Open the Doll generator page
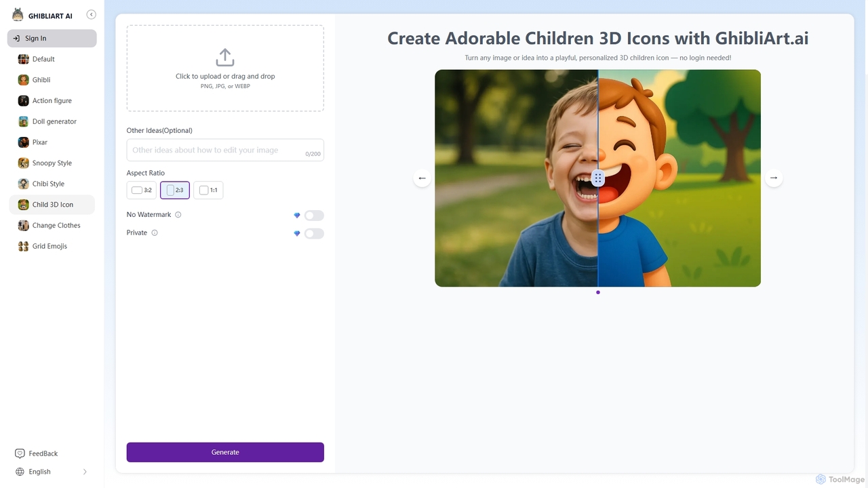The image size is (868, 488). coord(52,121)
